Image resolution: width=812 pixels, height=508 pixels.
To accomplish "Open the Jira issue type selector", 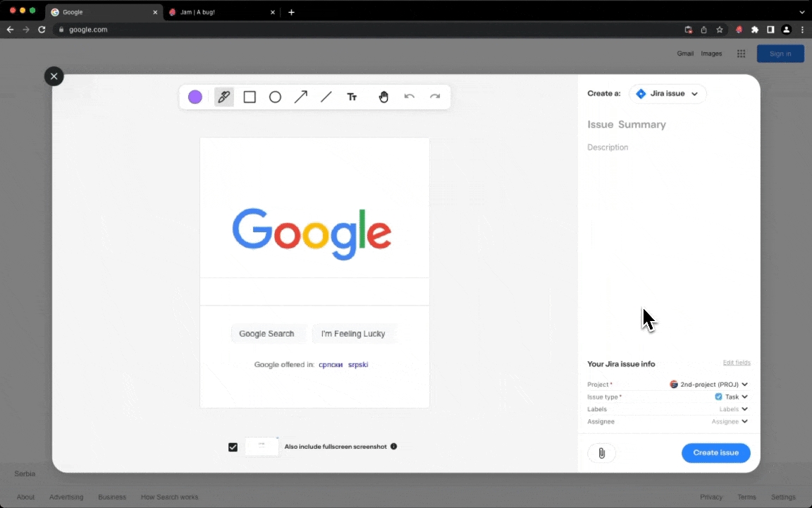I will click(667, 94).
